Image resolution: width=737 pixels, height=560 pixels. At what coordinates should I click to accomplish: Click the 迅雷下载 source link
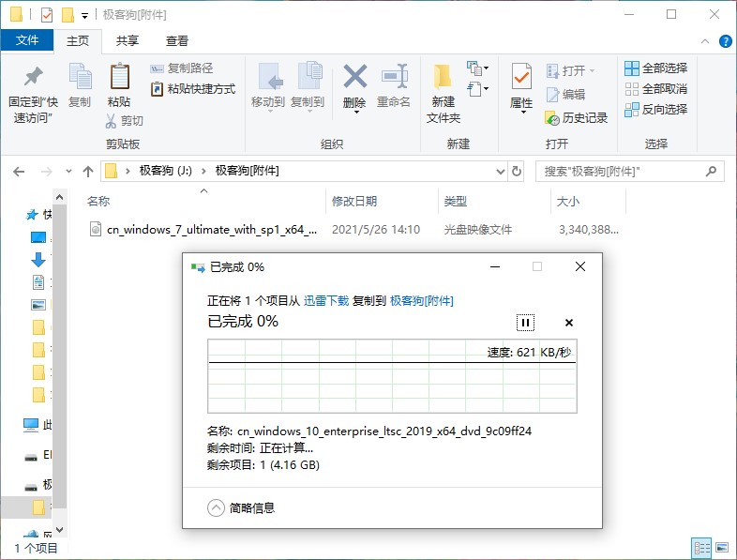[326, 301]
